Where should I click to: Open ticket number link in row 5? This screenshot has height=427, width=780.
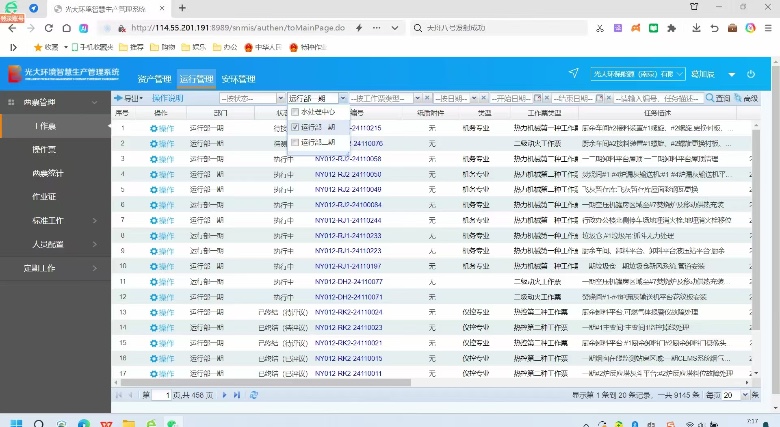click(347, 188)
